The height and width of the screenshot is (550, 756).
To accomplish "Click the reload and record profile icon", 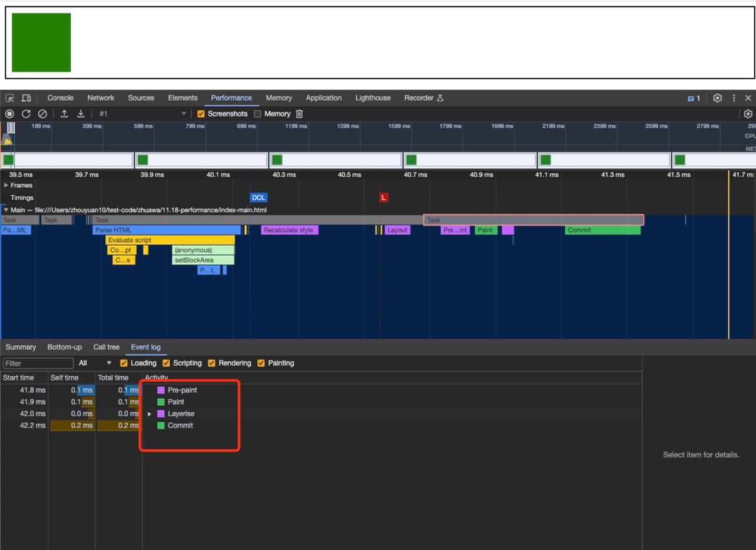I will pos(26,114).
